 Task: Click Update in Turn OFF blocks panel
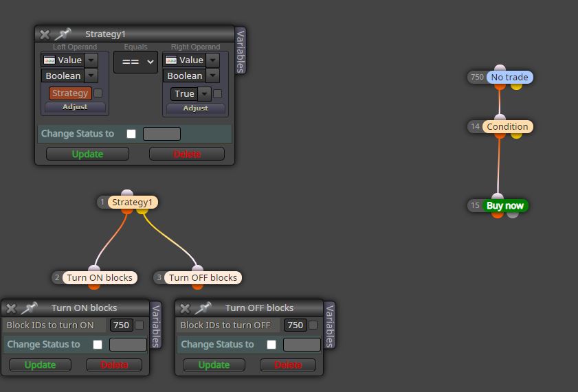point(214,365)
